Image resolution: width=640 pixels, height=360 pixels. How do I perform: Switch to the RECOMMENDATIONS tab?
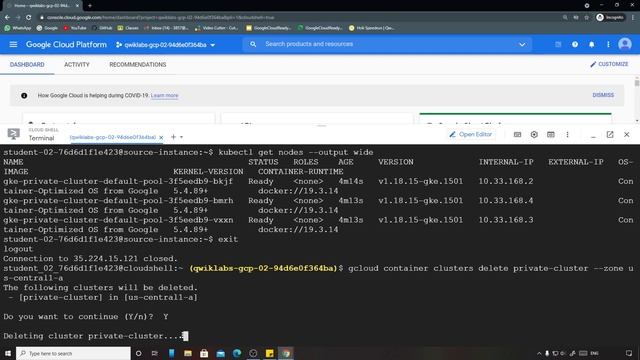[x=138, y=64]
